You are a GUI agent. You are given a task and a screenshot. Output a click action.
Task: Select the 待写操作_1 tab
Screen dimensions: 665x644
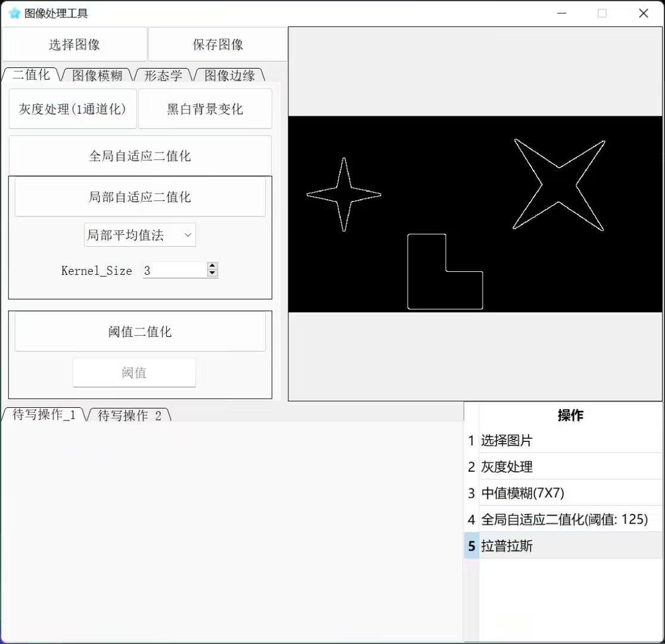[x=43, y=414]
